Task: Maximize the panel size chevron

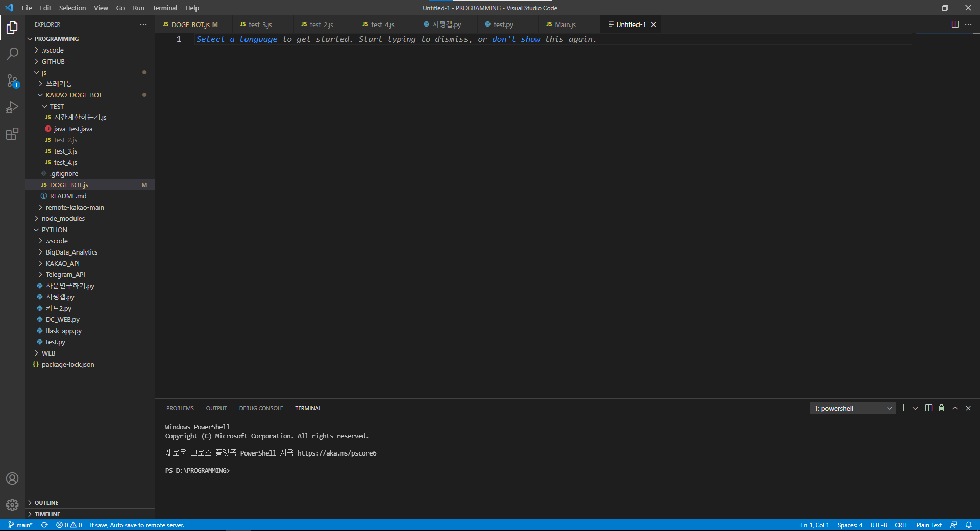Action: pyautogui.click(x=955, y=408)
